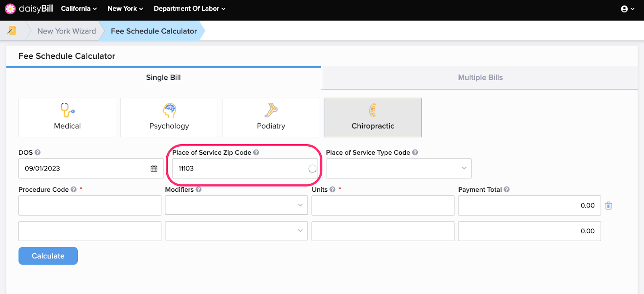The height and width of the screenshot is (294, 644).
Task: Click the daisyBill flower logo
Action: [x=10, y=8]
